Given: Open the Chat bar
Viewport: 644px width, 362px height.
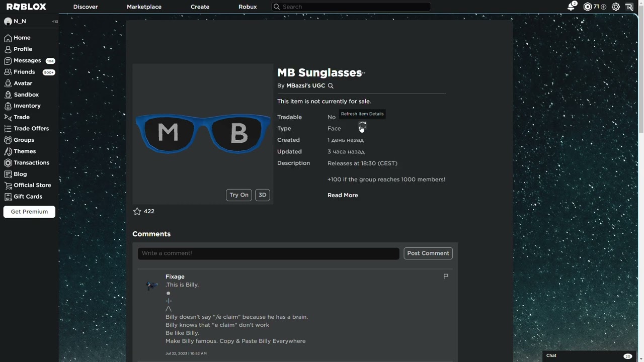Looking at the screenshot, I should pyautogui.click(x=589, y=356).
